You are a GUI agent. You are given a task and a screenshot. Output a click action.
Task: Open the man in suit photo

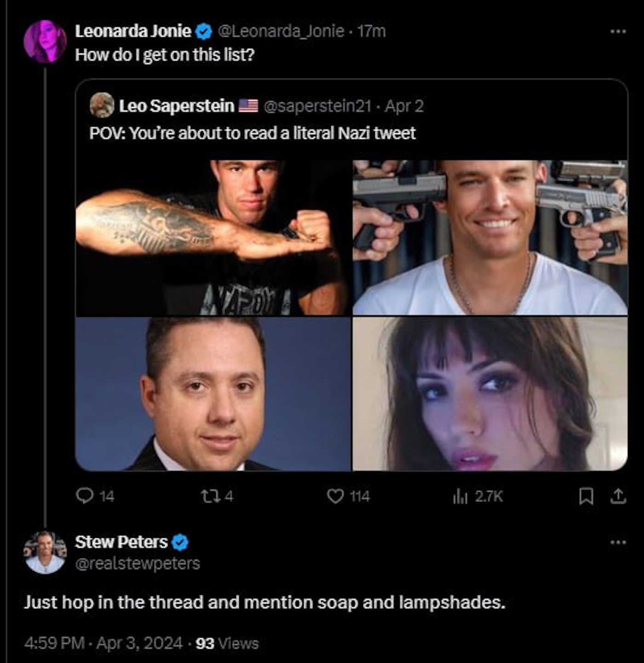point(213,394)
